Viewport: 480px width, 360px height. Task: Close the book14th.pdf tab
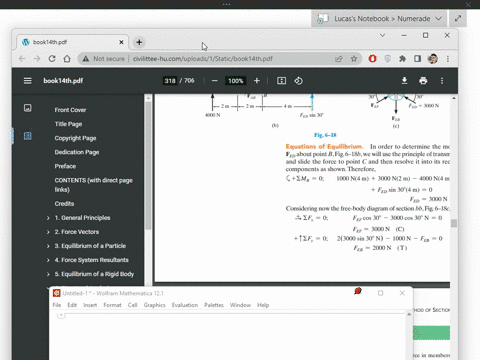click(121, 42)
